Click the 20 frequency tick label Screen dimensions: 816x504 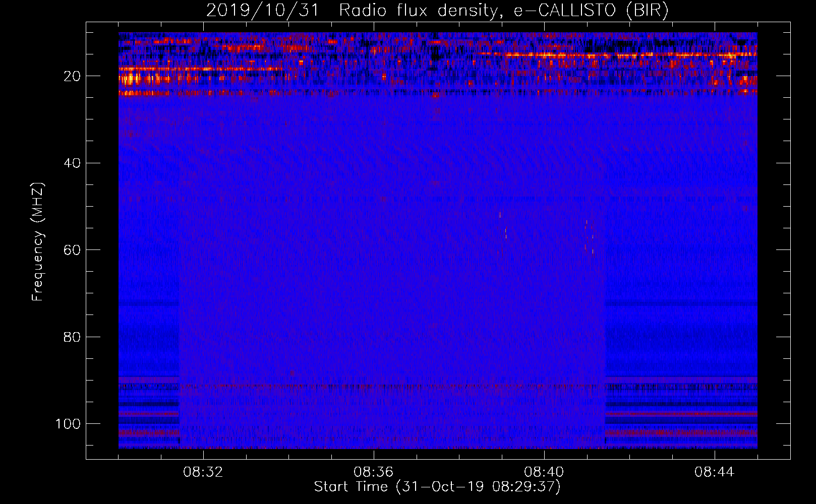coord(72,76)
